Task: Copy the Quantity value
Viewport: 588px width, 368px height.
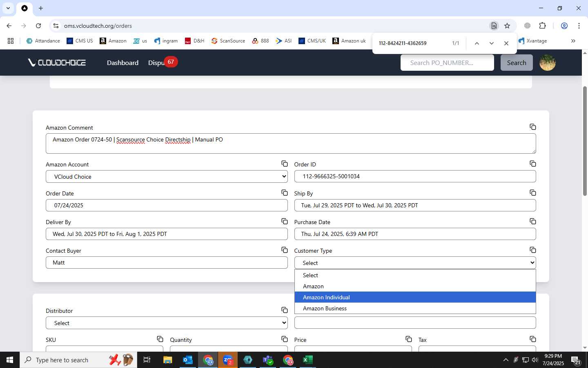Action: (284, 339)
